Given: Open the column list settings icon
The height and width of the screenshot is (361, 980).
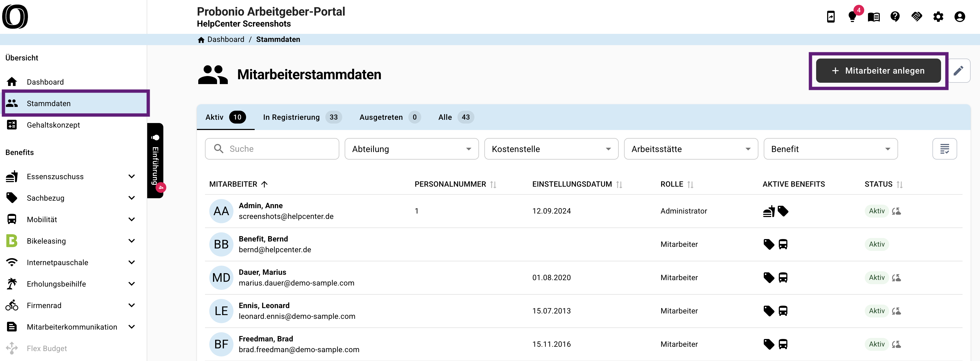Looking at the screenshot, I should 944,149.
